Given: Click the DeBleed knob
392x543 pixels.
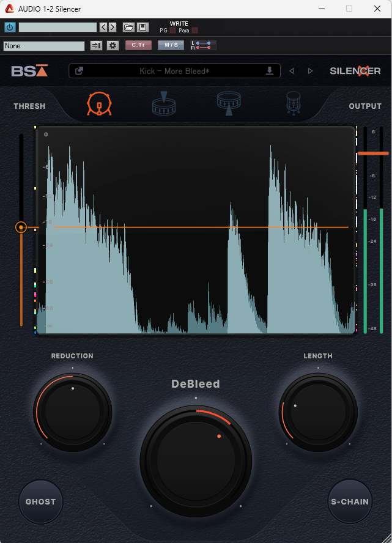Looking at the screenshot, I should click(x=196, y=461).
